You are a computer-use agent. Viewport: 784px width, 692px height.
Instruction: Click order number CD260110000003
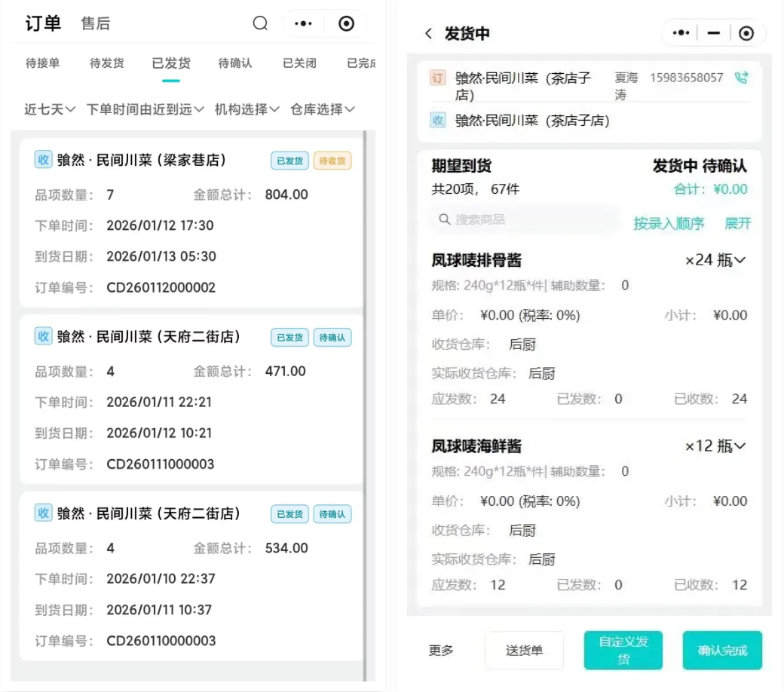tap(161, 641)
